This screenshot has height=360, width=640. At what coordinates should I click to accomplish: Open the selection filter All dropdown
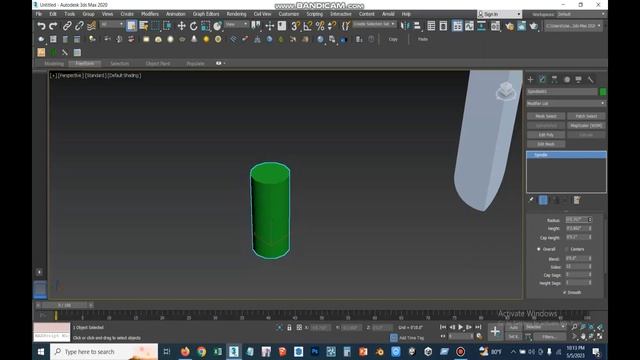coord(112,24)
